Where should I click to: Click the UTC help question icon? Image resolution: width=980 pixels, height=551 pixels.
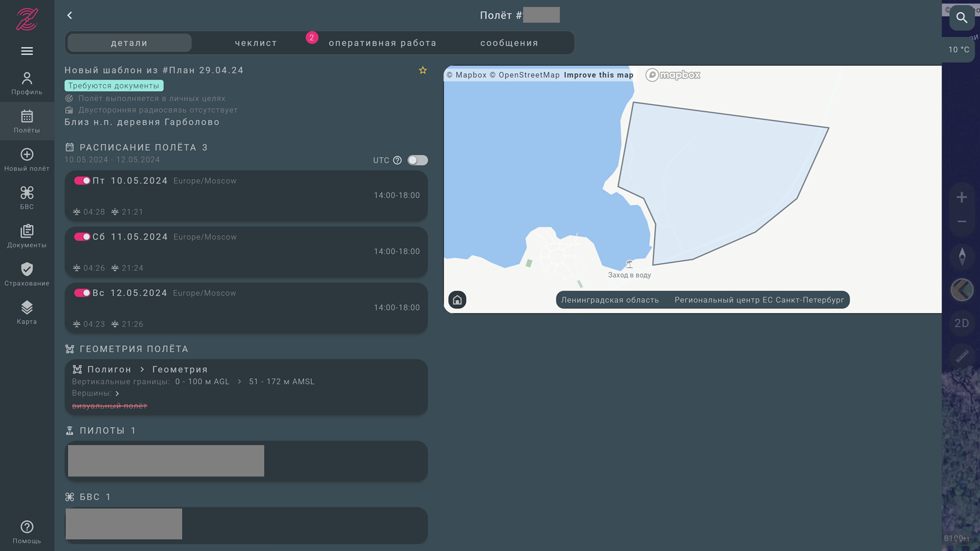coord(397,161)
